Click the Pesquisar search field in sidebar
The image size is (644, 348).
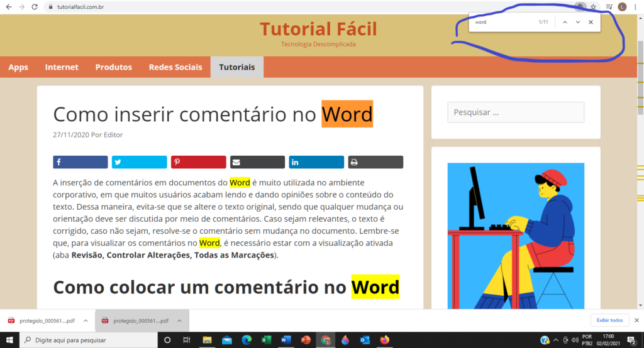click(516, 112)
